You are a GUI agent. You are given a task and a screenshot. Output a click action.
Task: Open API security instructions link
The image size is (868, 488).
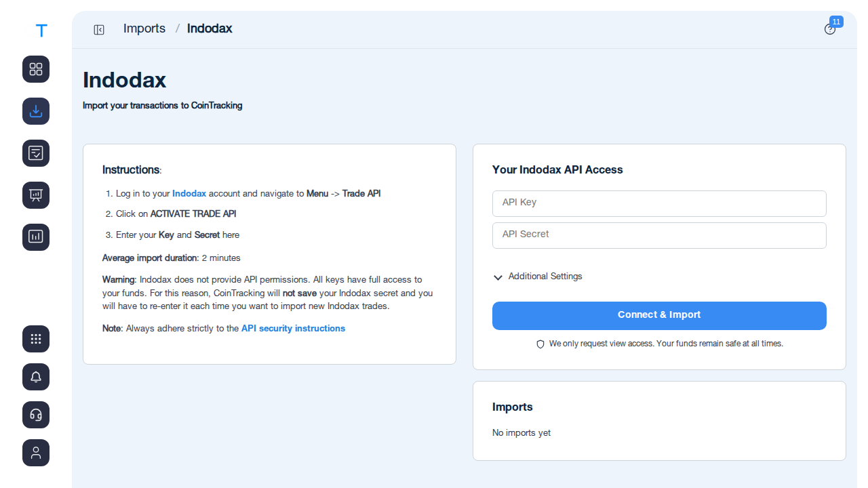tap(293, 329)
